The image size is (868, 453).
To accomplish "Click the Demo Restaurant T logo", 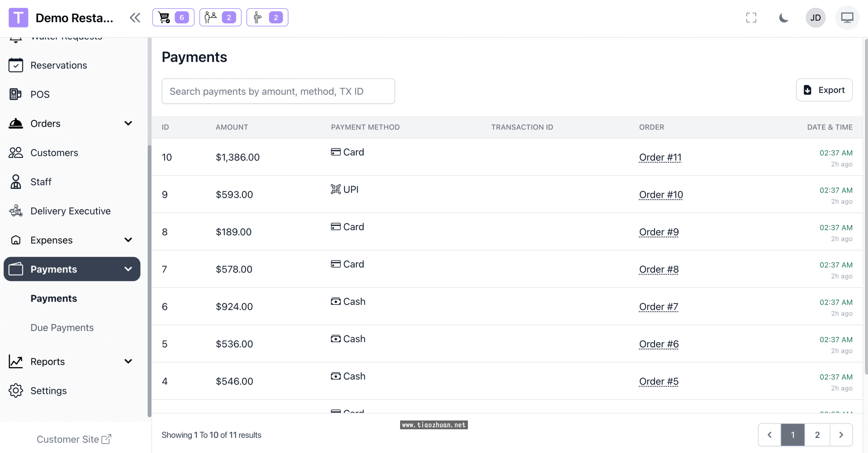I will [x=18, y=18].
